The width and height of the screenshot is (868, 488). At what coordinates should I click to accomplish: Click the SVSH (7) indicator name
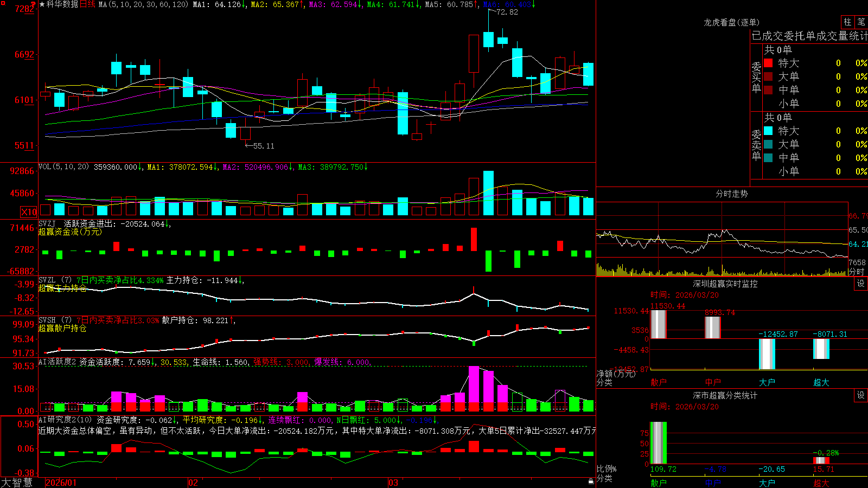tap(55, 320)
